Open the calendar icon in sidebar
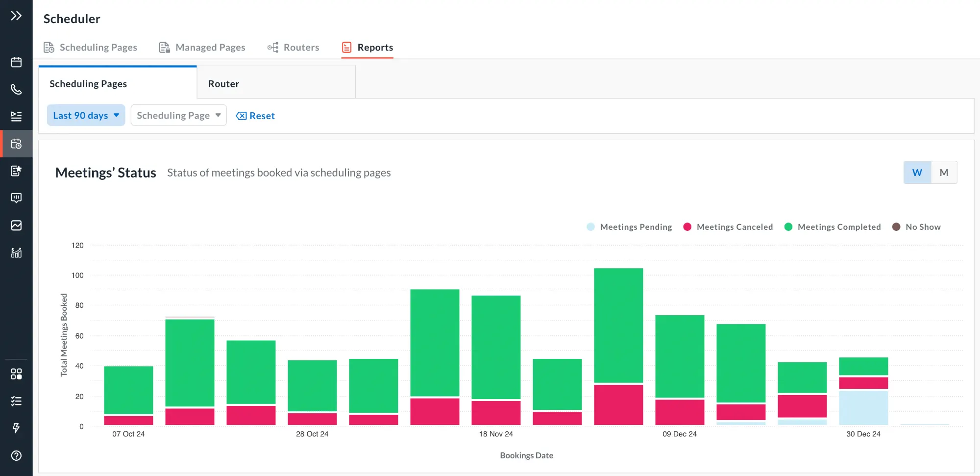Screen dimensions: 980x476 [x=16, y=62]
